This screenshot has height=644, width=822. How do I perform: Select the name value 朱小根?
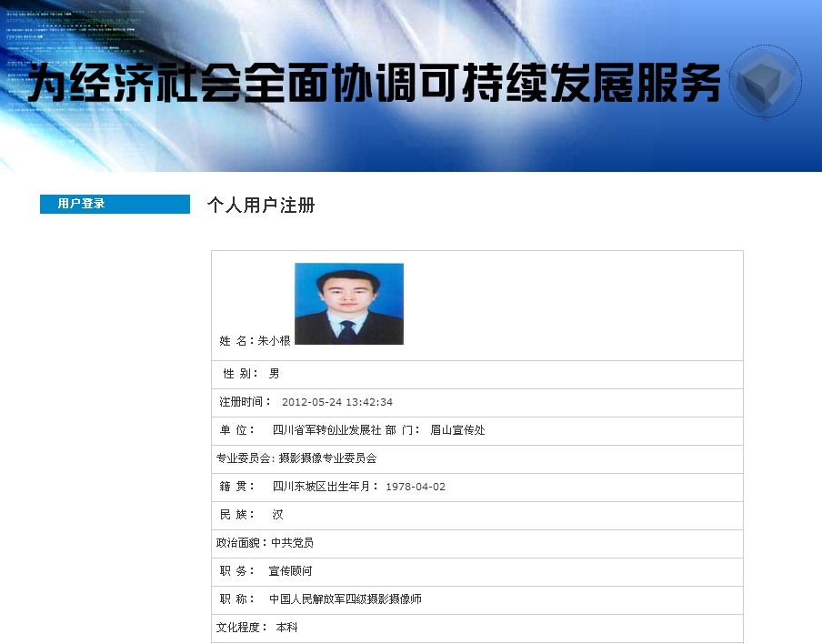274,341
